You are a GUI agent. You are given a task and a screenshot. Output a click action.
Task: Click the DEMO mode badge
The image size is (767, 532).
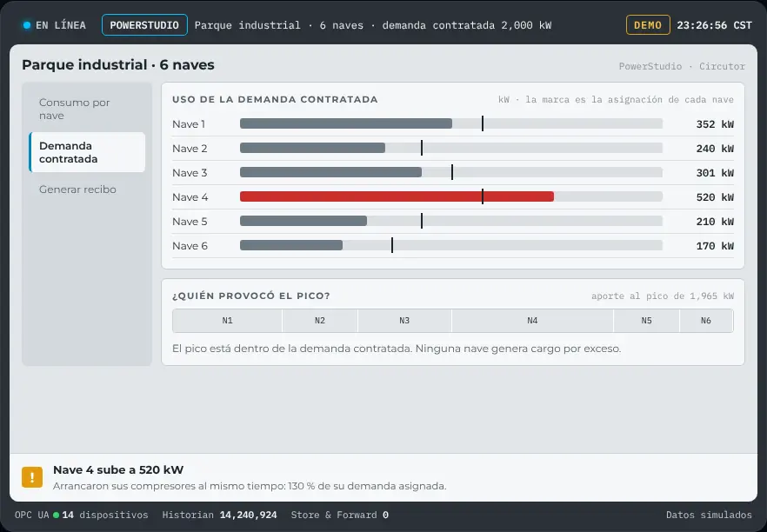click(648, 25)
